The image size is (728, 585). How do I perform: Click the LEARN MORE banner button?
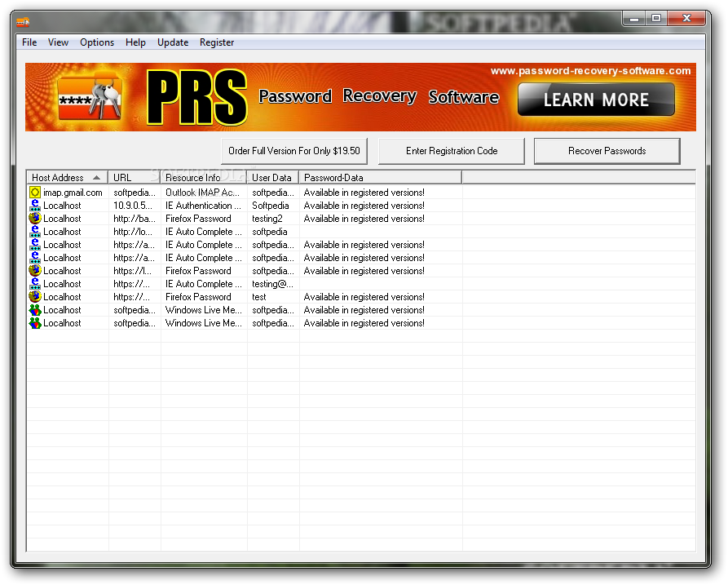[596, 100]
